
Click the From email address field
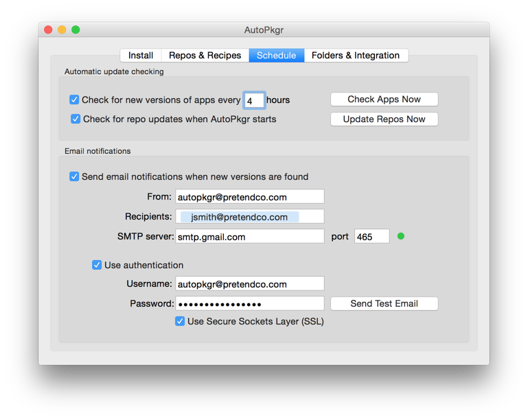click(x=249, y=196)
